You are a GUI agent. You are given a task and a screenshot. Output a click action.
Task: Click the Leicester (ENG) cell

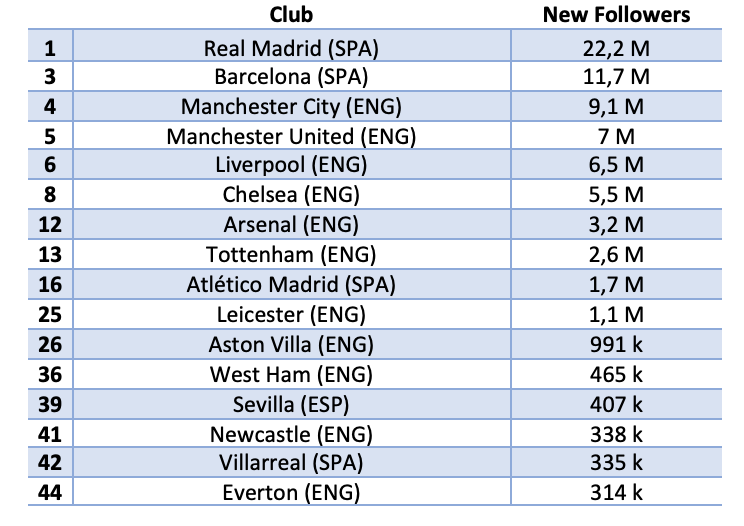point(291,314)
